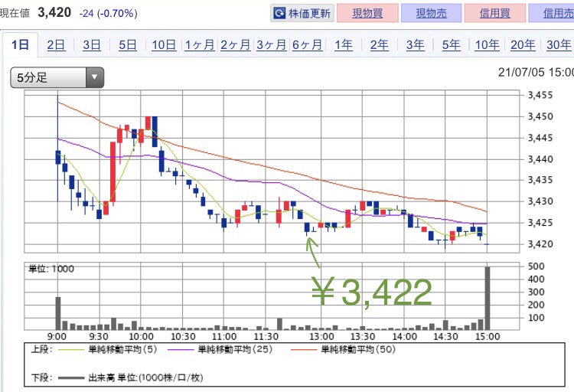This screenshot has height=392, width=574.
Task: Switch to the 2年 chart range
Action: (380, 45)
